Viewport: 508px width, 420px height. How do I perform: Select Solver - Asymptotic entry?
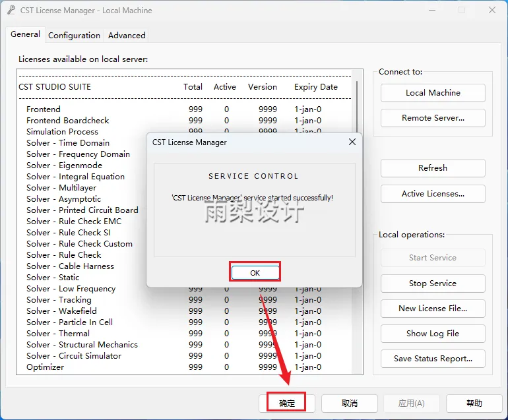(63, 199)
